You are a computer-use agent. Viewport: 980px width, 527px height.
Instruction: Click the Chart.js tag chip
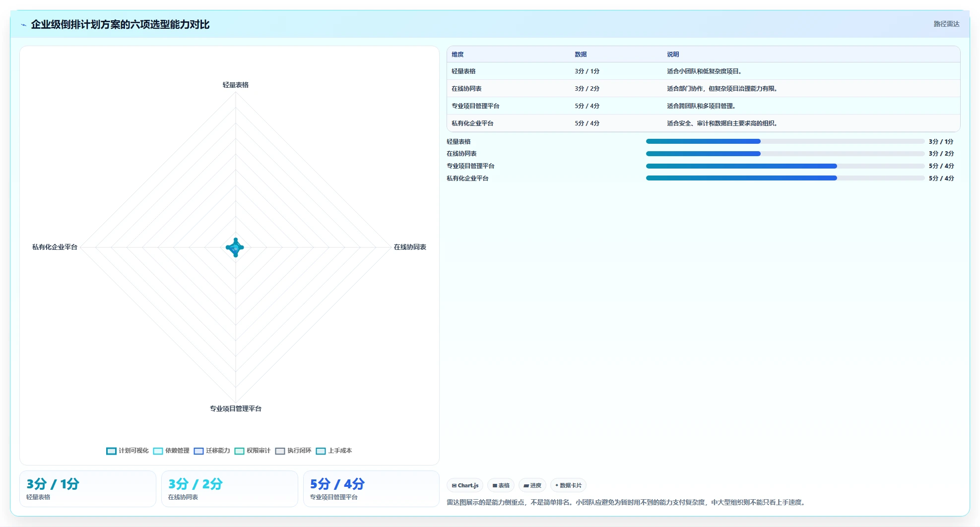[465, 485]
